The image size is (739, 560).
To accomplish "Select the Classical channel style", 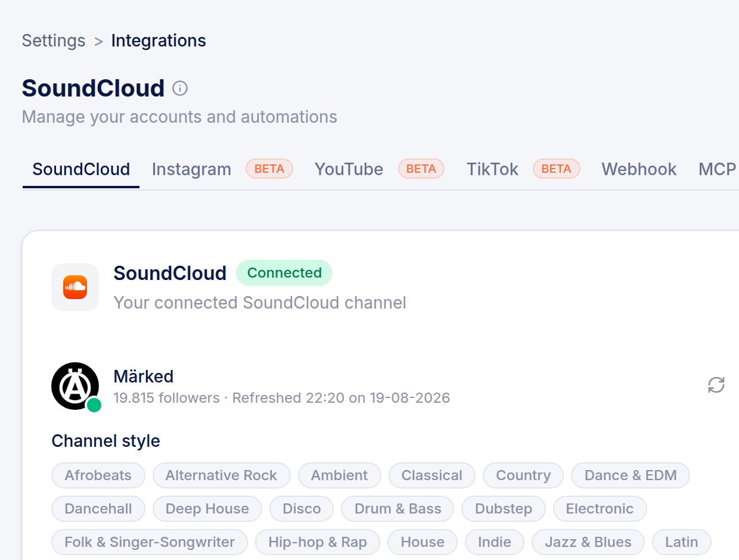I will (432, 475).
